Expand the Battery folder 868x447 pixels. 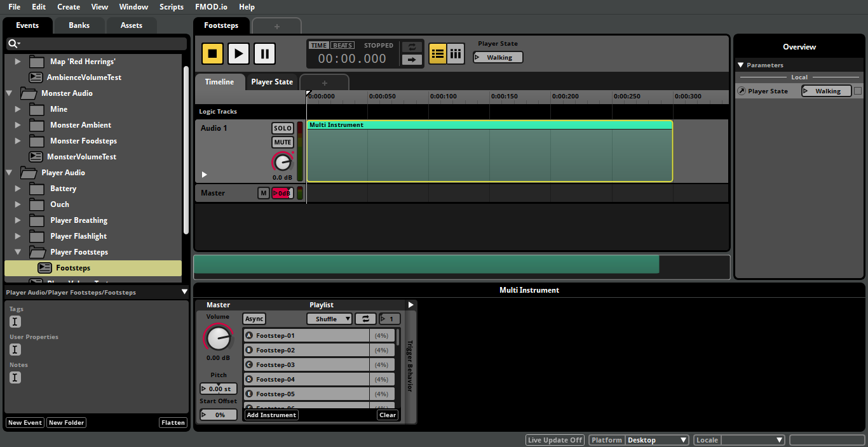(x=18, y=189)
